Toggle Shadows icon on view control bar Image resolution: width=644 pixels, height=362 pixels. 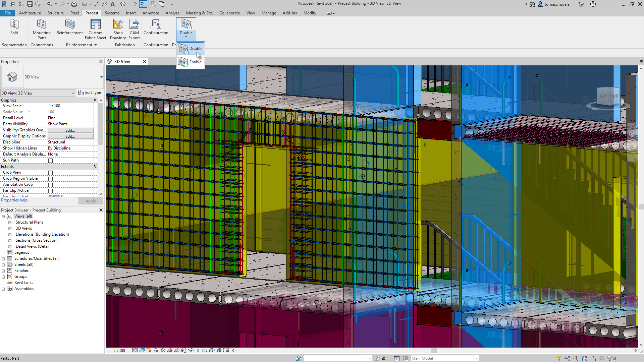coord(156,350)
